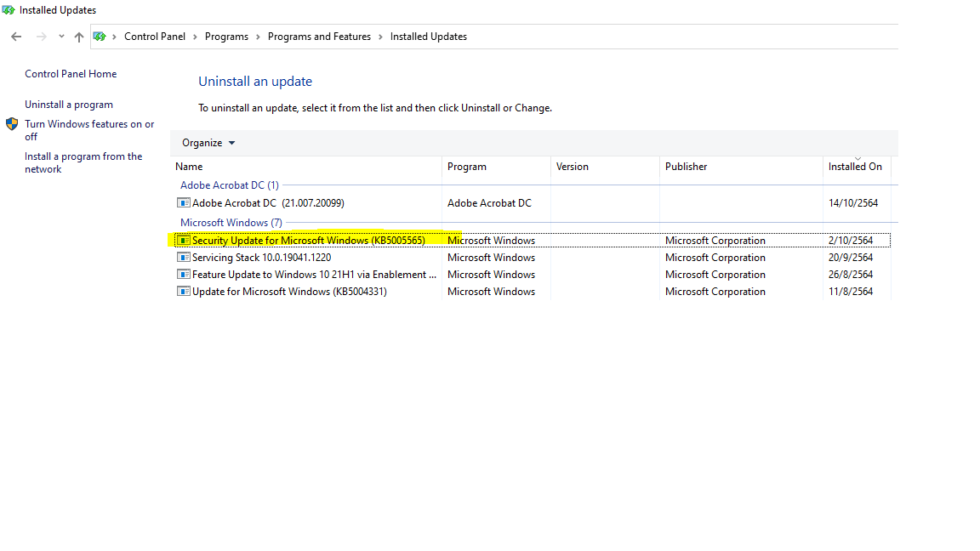980x551 pixels.
Task: Expand chevron after Programs and Features breadcrumb
Action: click(380, 37)
